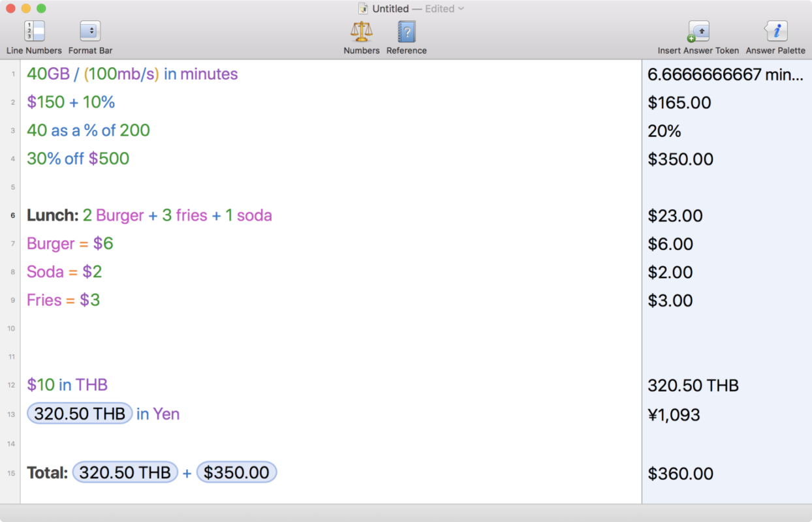
Task: Expand the chevron next to Edited in the title
Action: [x=461, y=8]
